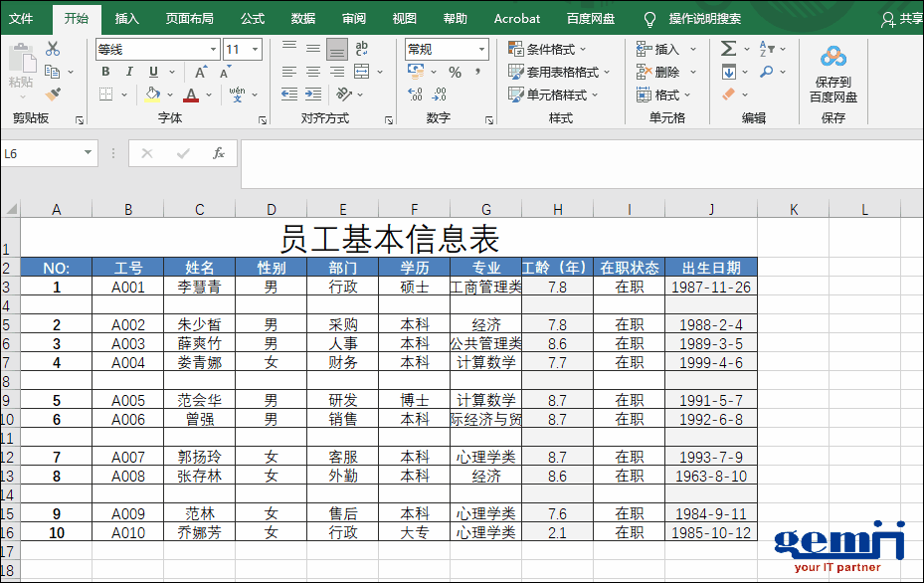Select the cell containing 李慧青
This screenshot has height=583, width=924.
tap(199, 287)
